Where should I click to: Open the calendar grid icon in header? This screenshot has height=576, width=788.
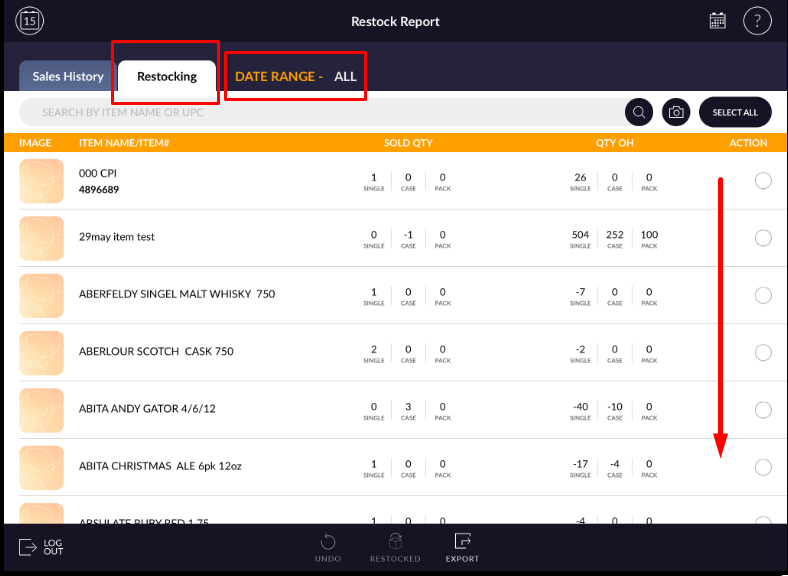(x=717, y=21)
